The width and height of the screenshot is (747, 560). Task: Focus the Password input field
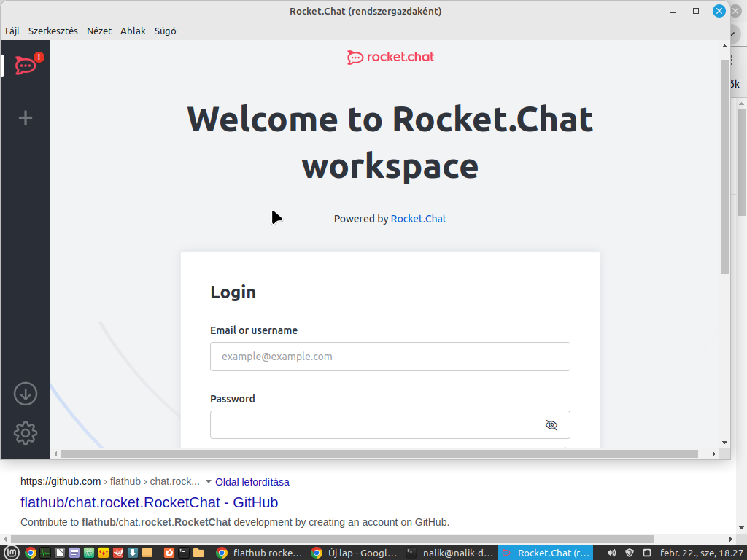[390, 425]
